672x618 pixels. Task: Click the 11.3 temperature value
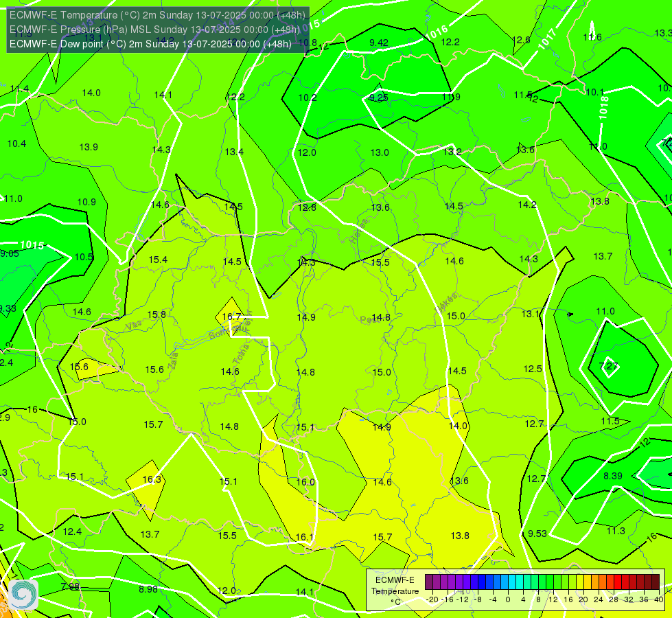[616, 531]
